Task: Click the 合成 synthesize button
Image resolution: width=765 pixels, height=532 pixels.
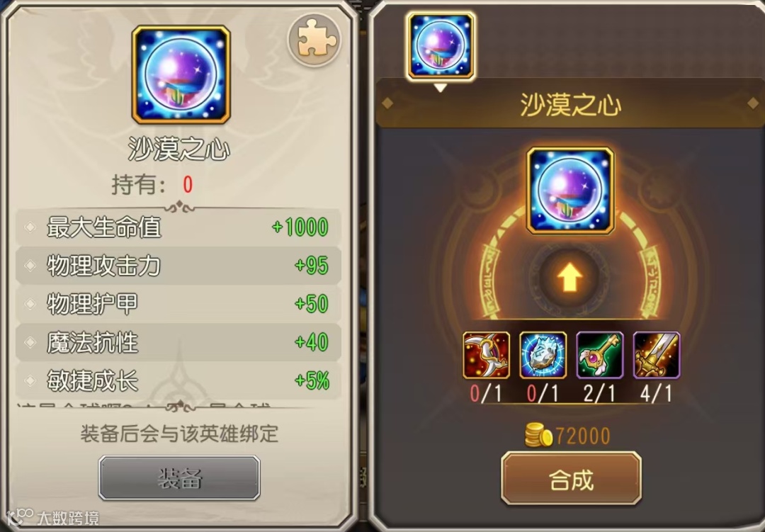Action: (x=572, y=478)
